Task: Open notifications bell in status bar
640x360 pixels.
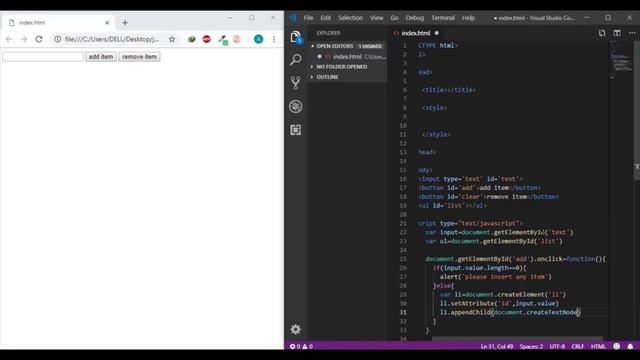Action: [630, 346]
